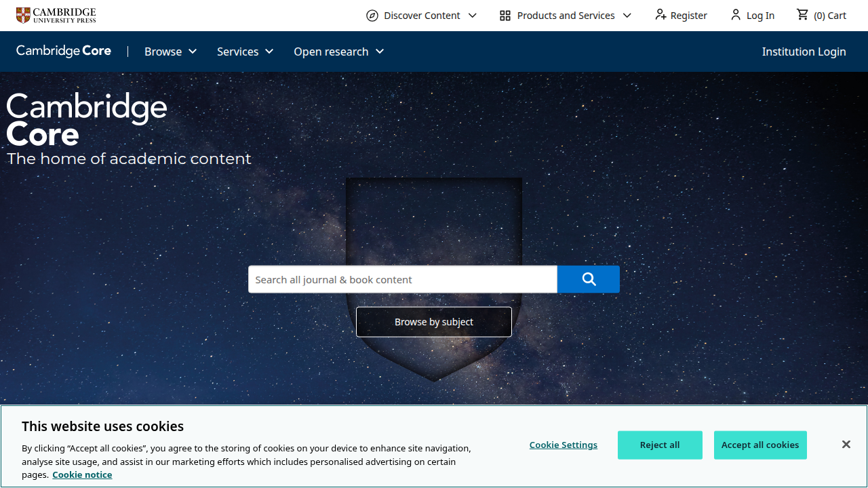Expand the Open research chevron arrow
Image resolution: width=868 pixels, height=488 pixels.
380,52
